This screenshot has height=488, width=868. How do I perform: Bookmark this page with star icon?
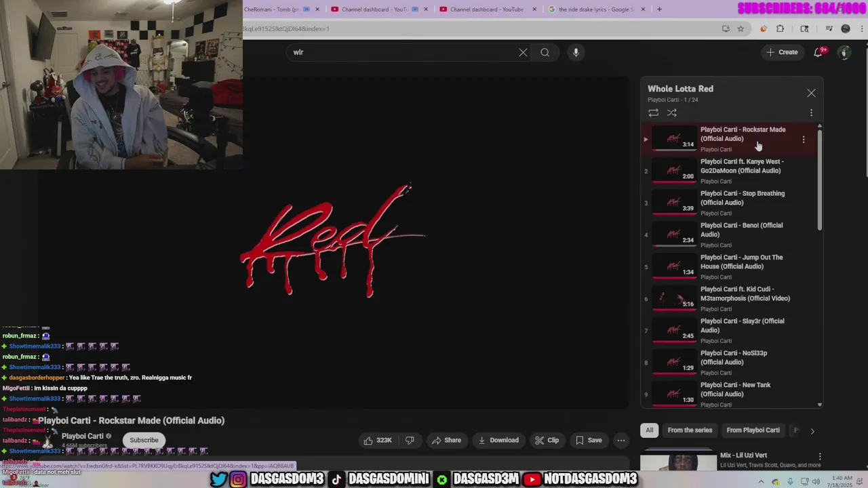pyautogui.click(x=741, y=28)
